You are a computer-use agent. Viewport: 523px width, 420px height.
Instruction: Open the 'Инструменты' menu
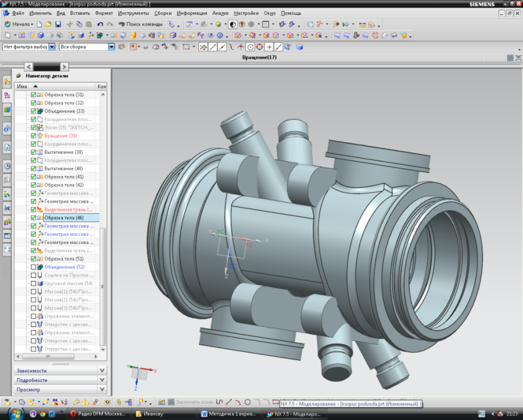click(x=135, y=13)
